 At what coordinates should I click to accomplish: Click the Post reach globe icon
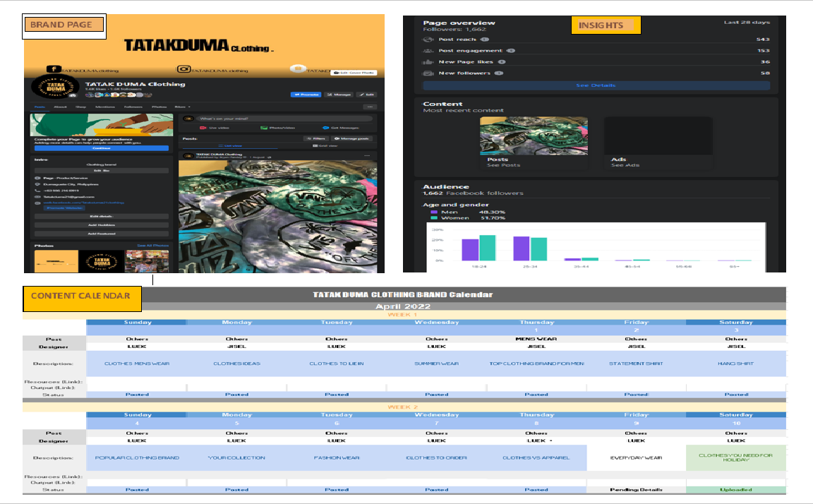point(428,40)
